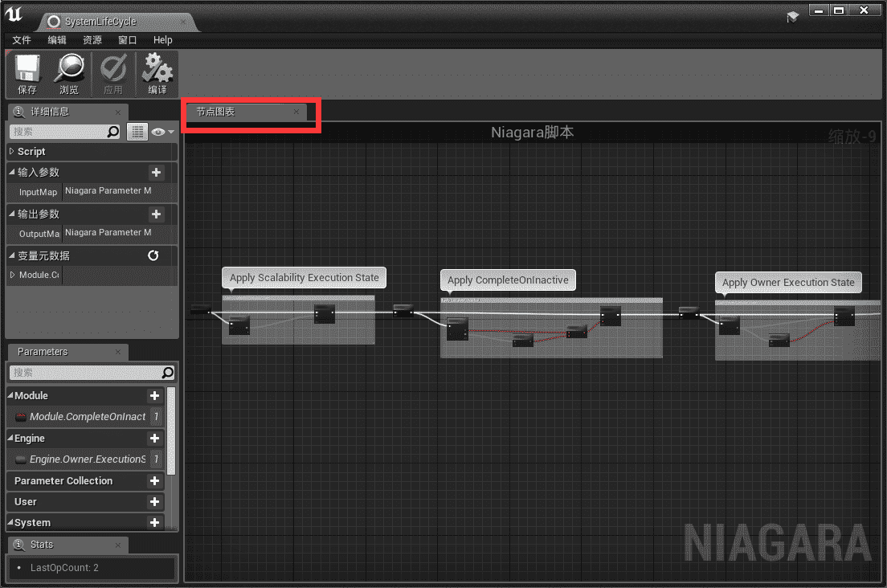The width and height of the screenshot is (887, 588).
Task: Click the Apply (应用) toolbar icon
Action: pos(113,70)
